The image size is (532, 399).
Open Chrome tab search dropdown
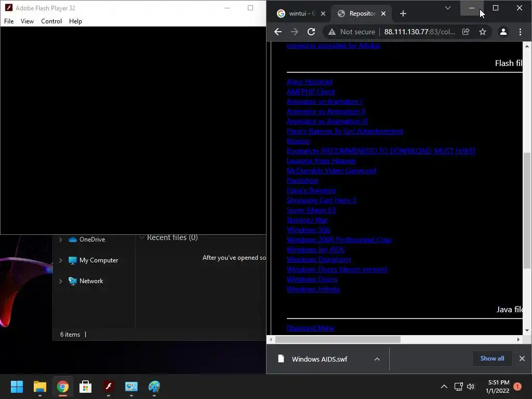[x=447, y=8]
